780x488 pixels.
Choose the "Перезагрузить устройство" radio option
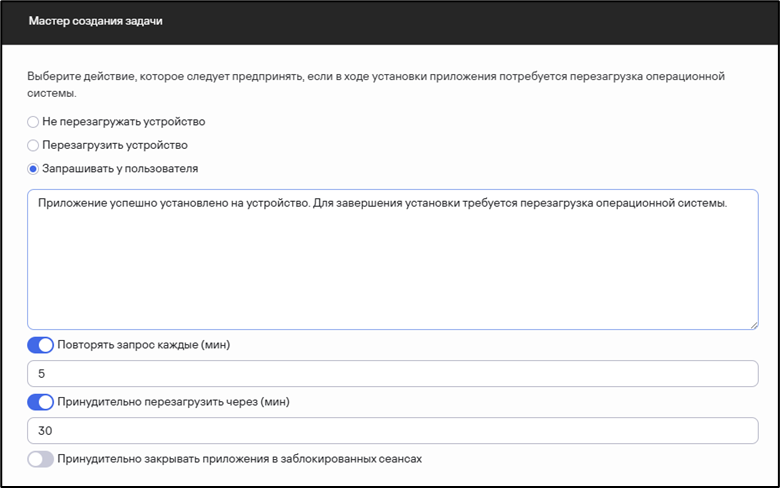pos(33,145)
